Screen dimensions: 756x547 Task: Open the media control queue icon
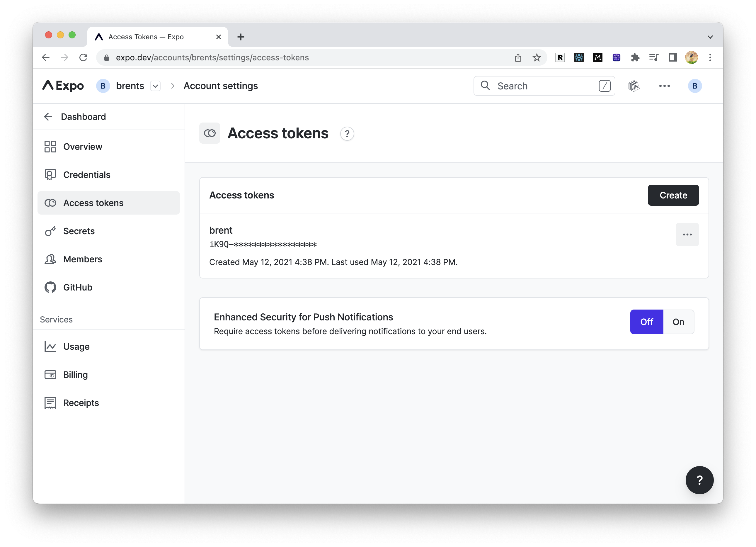point(654,57)
